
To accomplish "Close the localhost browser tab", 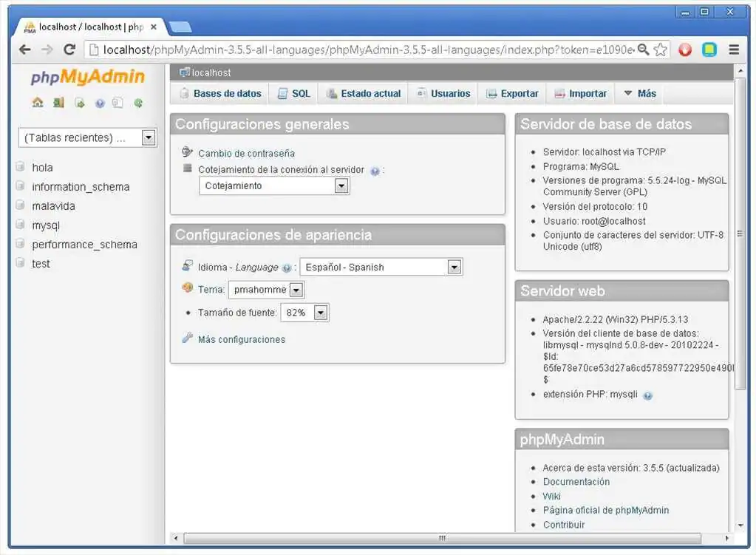I will pos(153,27).
